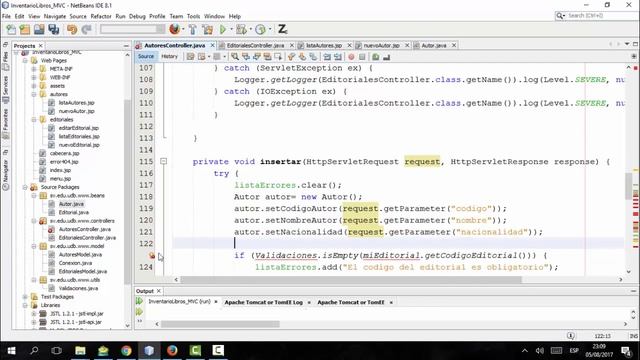Click the Debug Project toolbar icon

[241, 29]
